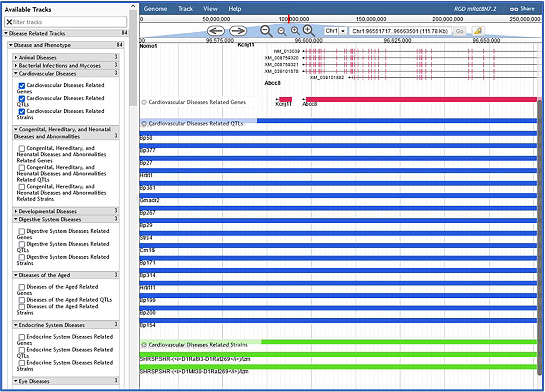Screen dimensions: 545x392
Task: Check Diseases of the Aged Related QTLs
Action: pos(22,300)
